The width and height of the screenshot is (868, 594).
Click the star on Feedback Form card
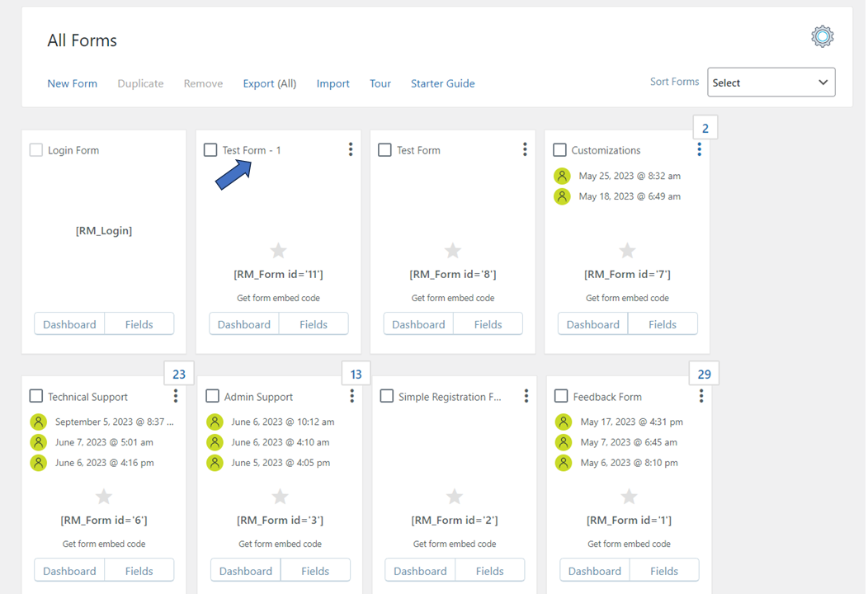(629, 497)
